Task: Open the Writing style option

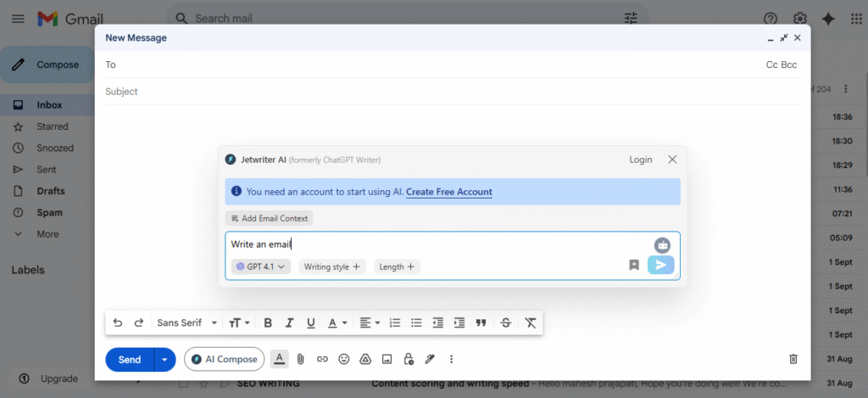Action: pyautogui.click(x=332, y=266)
